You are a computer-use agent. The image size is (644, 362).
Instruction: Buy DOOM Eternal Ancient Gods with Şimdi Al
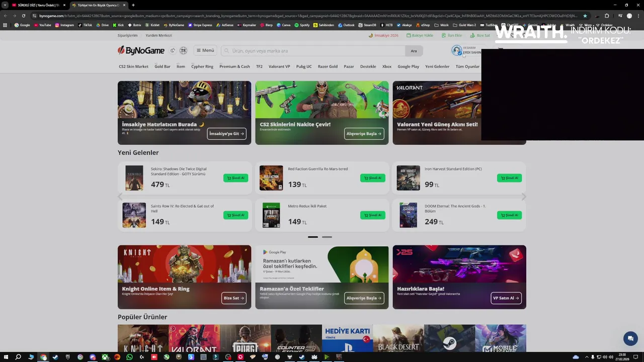[x=509, y=215]
